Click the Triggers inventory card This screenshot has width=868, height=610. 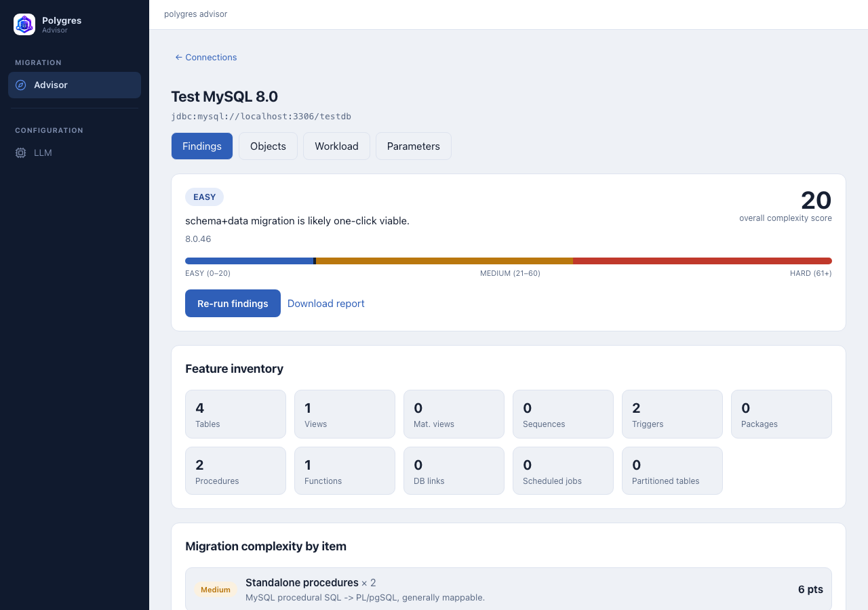(672, 414)
